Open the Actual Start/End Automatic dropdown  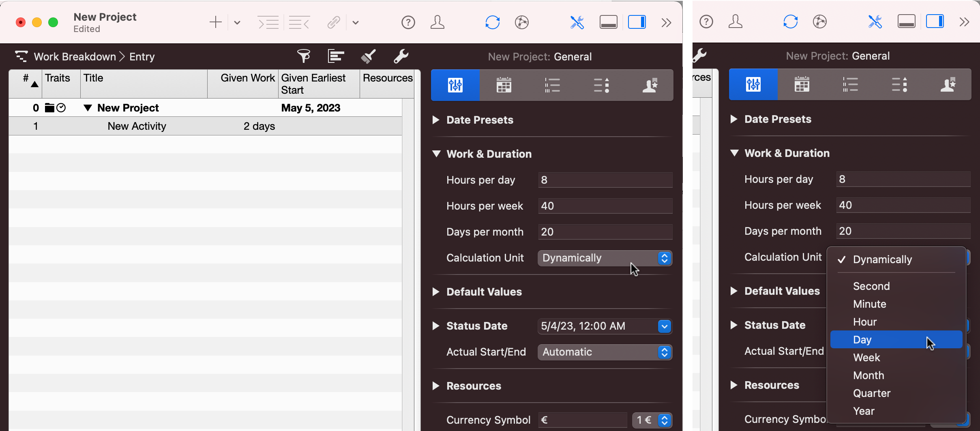coord(605,352)
